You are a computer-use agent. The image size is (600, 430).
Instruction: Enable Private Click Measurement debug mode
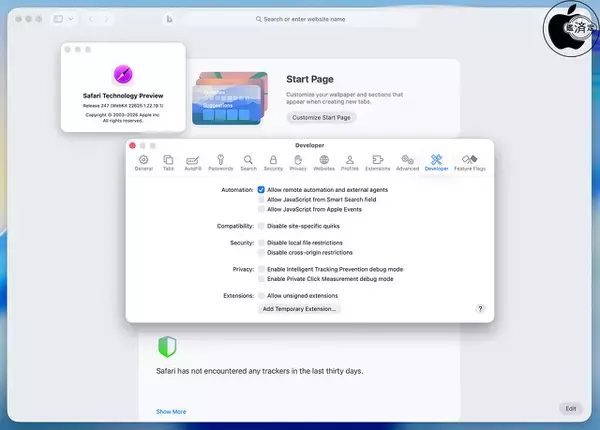[x=261, y=279]
